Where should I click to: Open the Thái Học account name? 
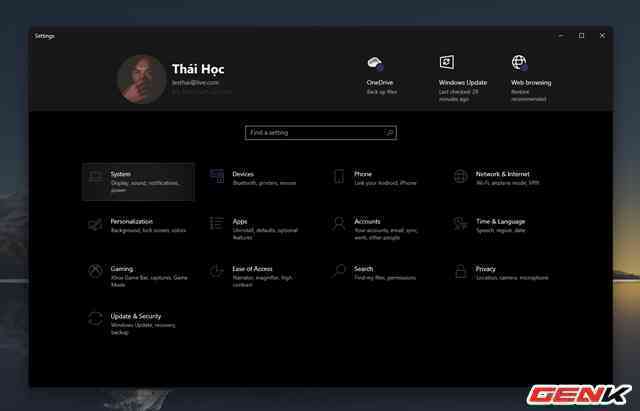point(198,69)
